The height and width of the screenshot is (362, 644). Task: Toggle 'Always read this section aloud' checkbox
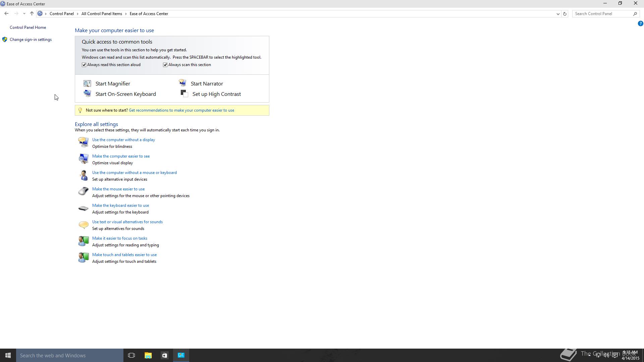coord(84,65)
